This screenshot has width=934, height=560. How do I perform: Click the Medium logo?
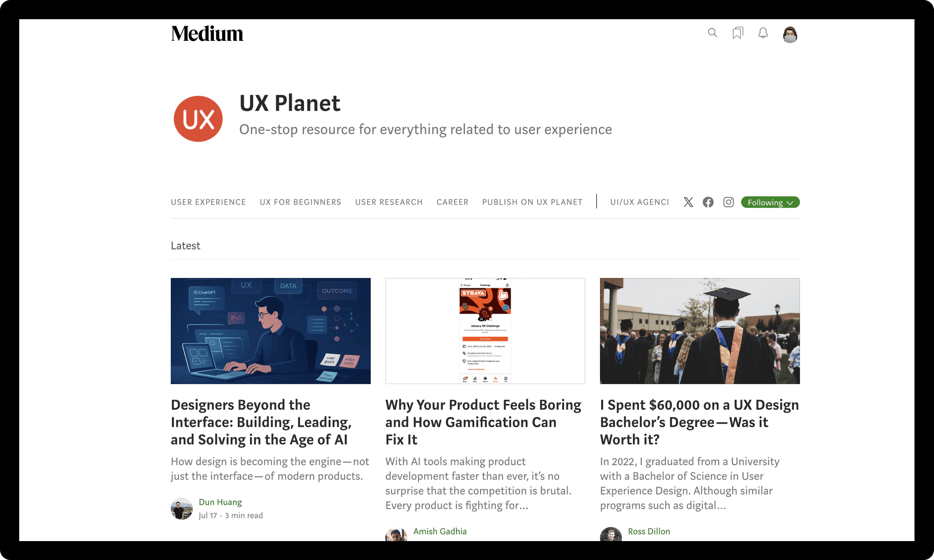(207, 34)
